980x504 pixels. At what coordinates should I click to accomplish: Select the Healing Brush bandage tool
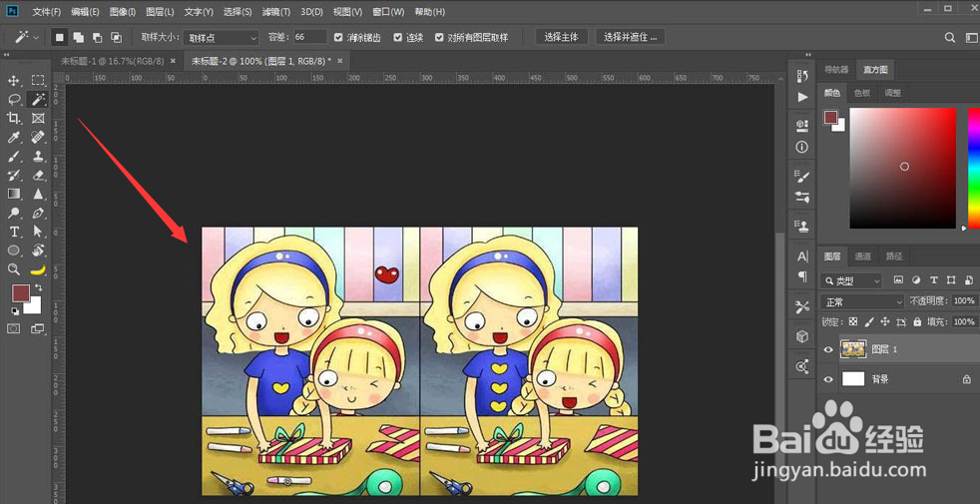38,137
